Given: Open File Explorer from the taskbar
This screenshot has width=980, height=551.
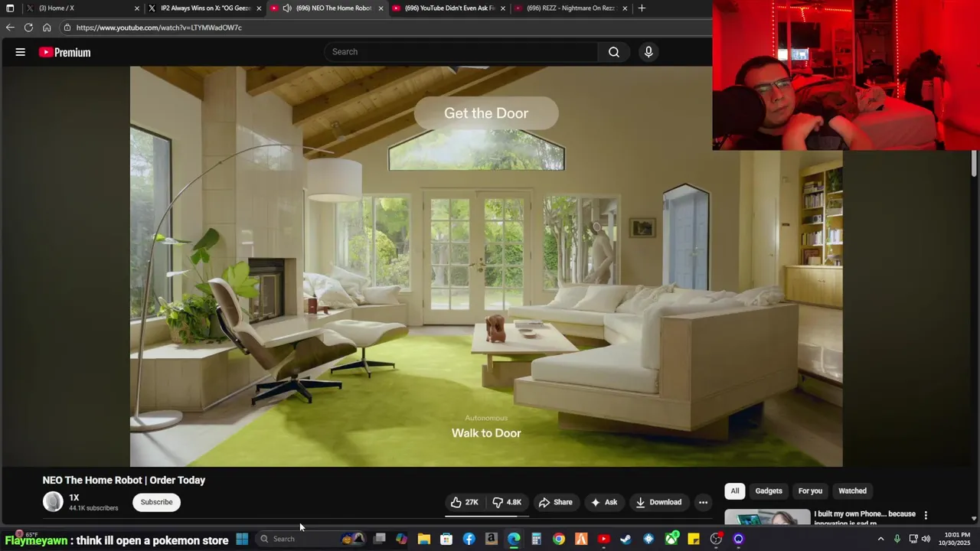Looking at the screenshot, I should 424,539.
